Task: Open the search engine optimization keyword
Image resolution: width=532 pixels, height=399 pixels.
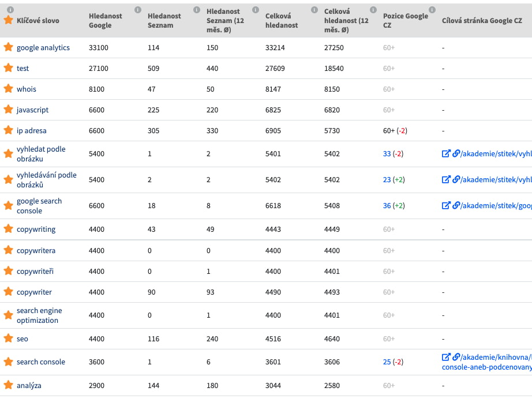Action: coord(39,315)
